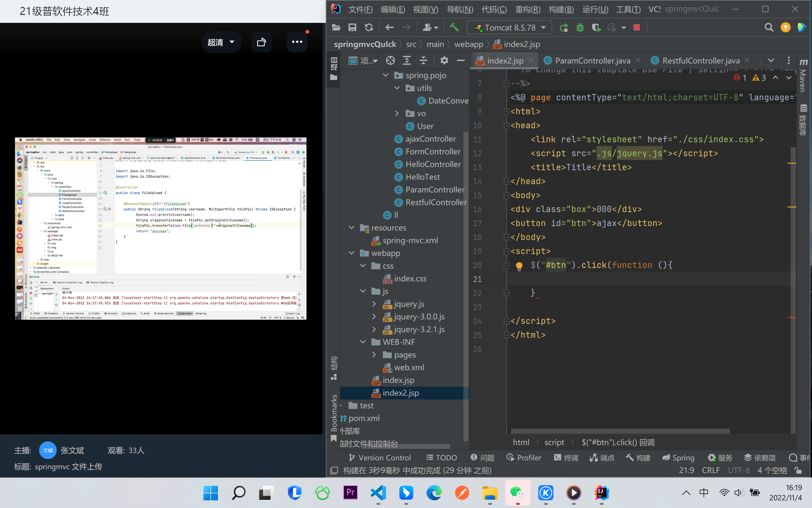Viewport: 812px width, 508px height.
Task: Click the intention lightbulb on line 20
Action: [x=519, y=266]
